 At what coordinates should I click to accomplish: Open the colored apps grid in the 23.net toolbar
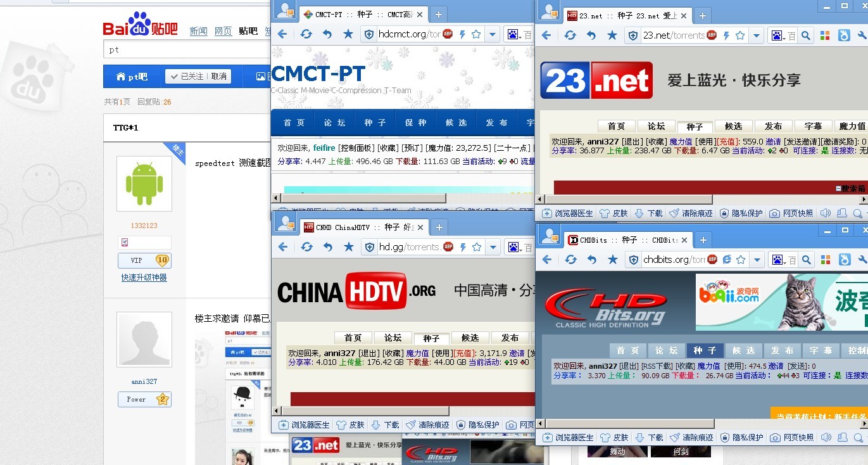coord(825,36)
